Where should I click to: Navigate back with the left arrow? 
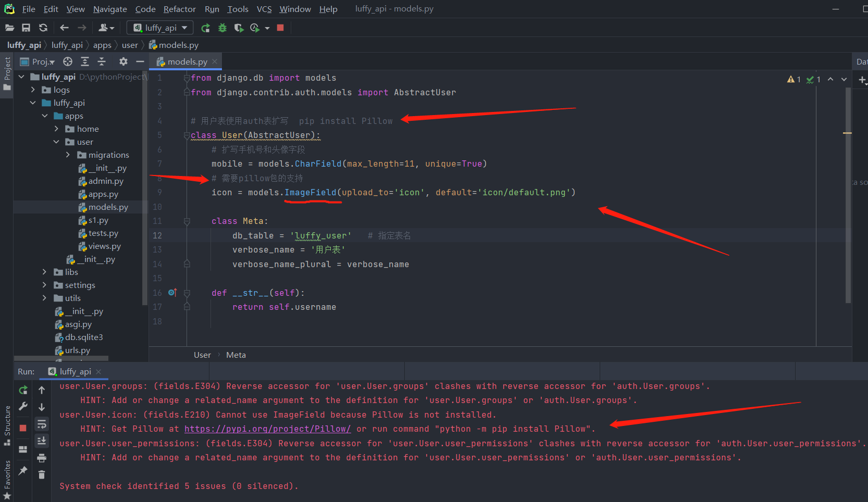(x=65, y=28)
